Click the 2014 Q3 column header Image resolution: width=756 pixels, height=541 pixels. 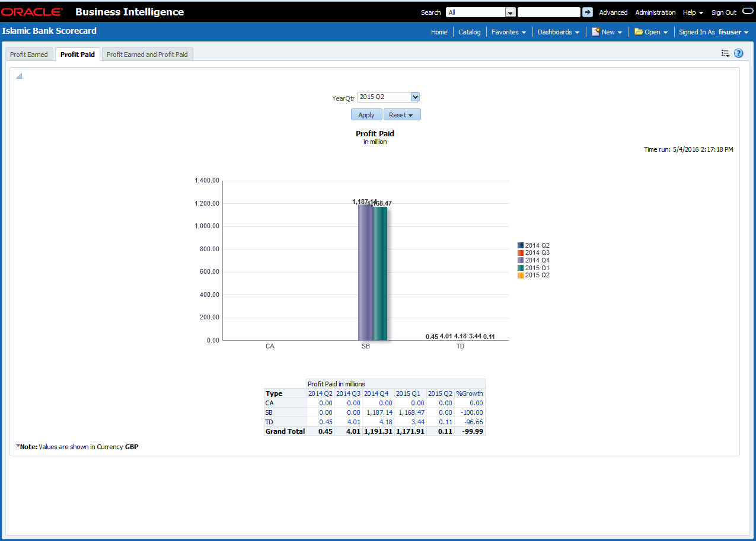[x=348, y=393]
